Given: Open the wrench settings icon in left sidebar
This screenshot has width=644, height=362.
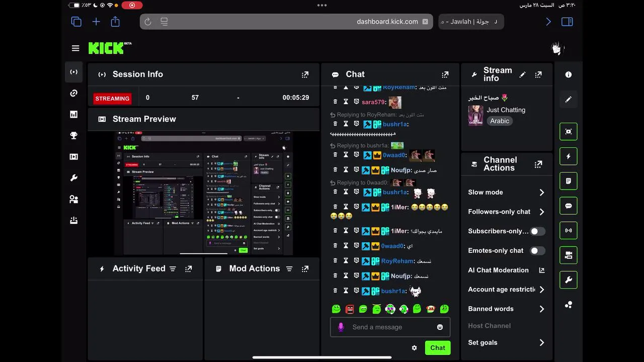Looking at the screenshot, I should 73,178.
